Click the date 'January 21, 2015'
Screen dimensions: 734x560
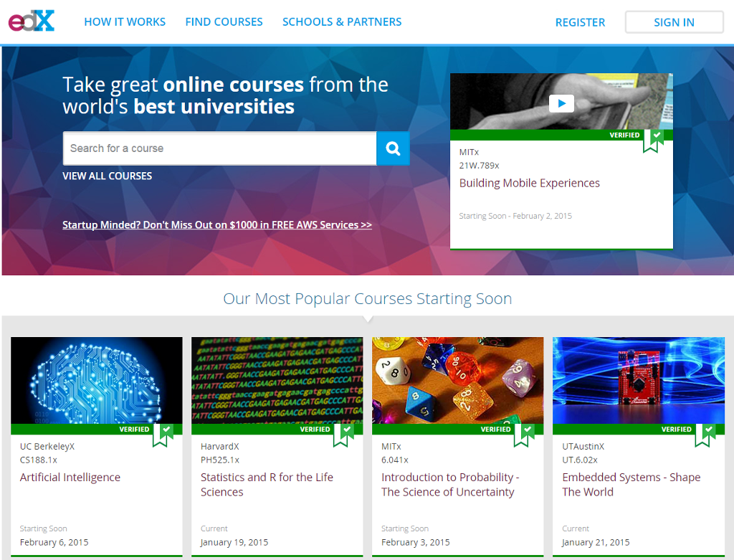pos(596,542)
